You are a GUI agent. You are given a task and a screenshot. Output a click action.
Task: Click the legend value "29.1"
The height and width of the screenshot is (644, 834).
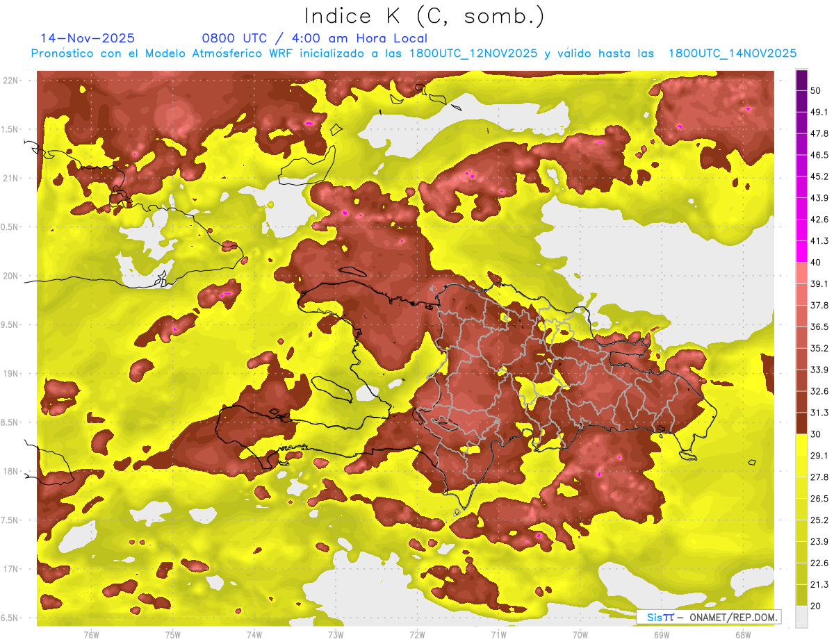click(x=818, y=456)
